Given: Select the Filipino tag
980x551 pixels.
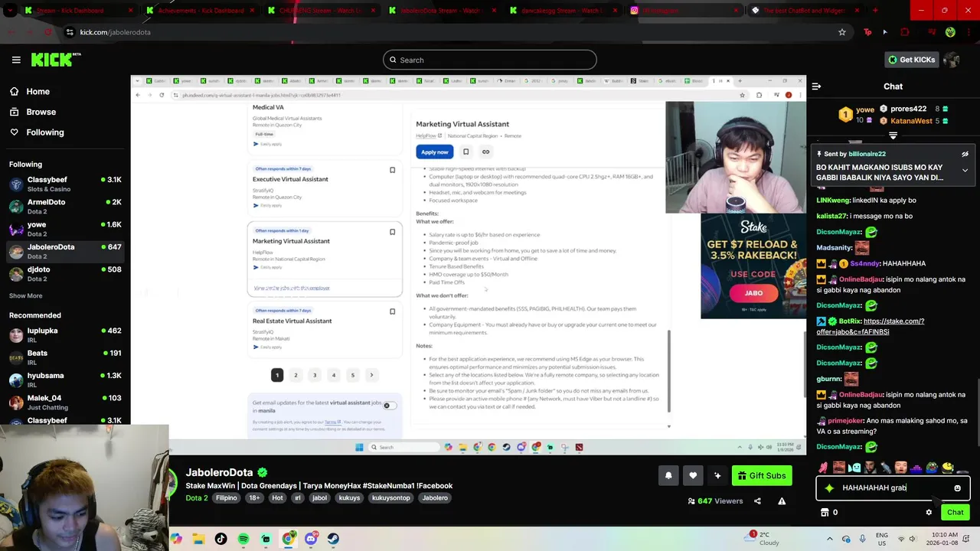Looking at the screenshot, I should click(227, 498).
